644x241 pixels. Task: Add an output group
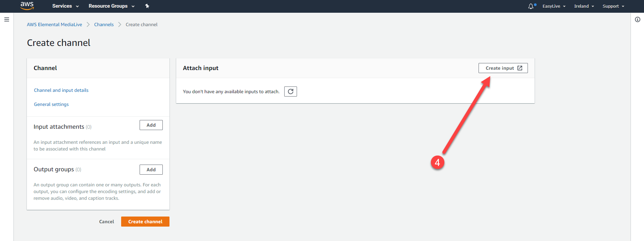[x=151, y=170]
